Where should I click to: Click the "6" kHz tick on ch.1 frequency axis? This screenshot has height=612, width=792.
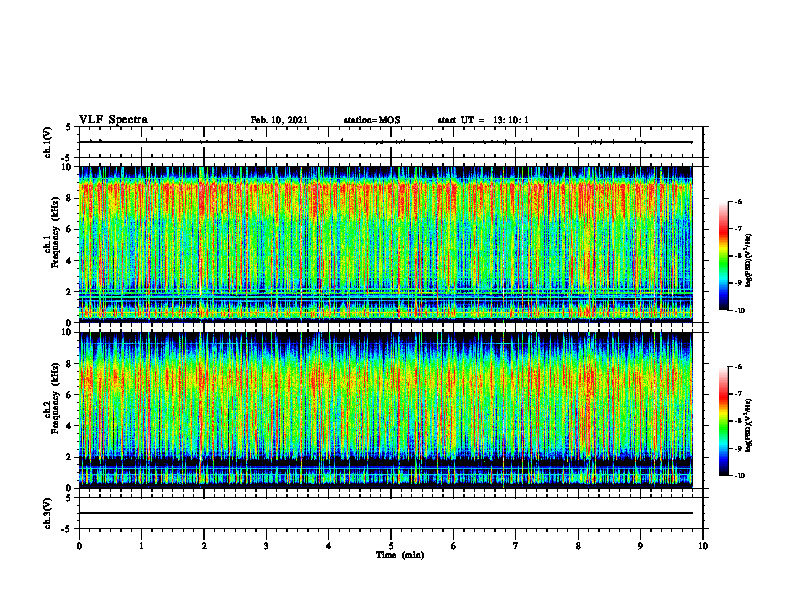coord(70,230)
